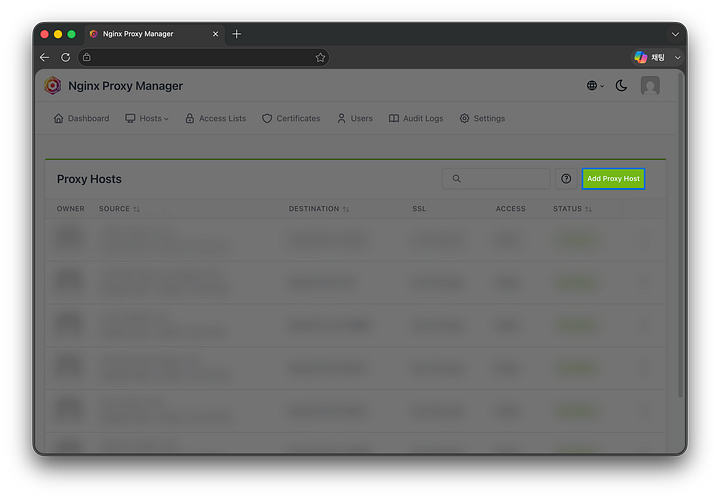Image resolution: width=720 pixels, height=499 pixels.
Task: Click the Hosts monitor icon
Action: coord(130,118)
